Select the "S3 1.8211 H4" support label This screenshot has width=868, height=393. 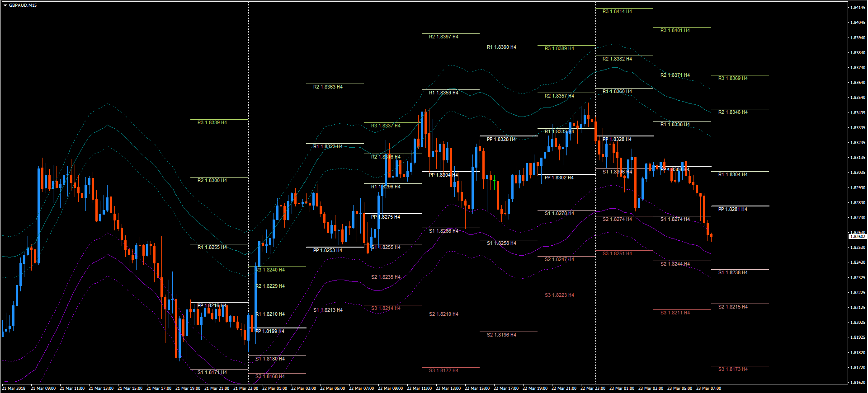[675, 313]
